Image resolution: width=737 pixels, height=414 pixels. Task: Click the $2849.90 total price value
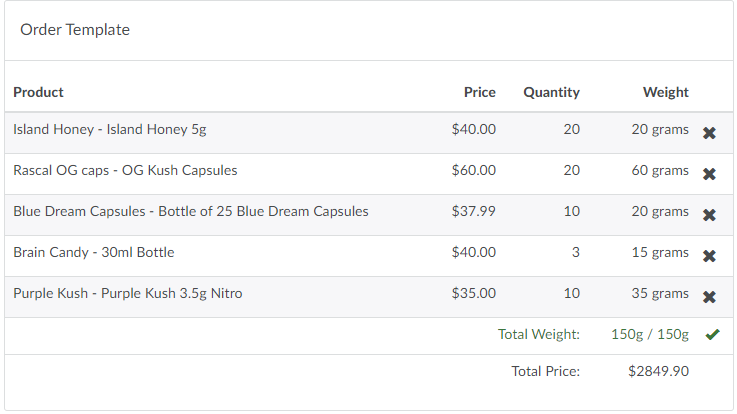coord(659,371)
